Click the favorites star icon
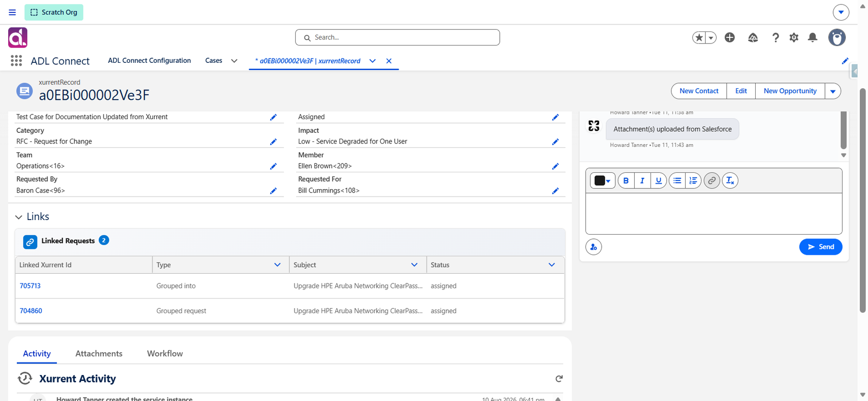Image resolution: width=868 pixels, height=401 pixels. click(x=699, y=37)
